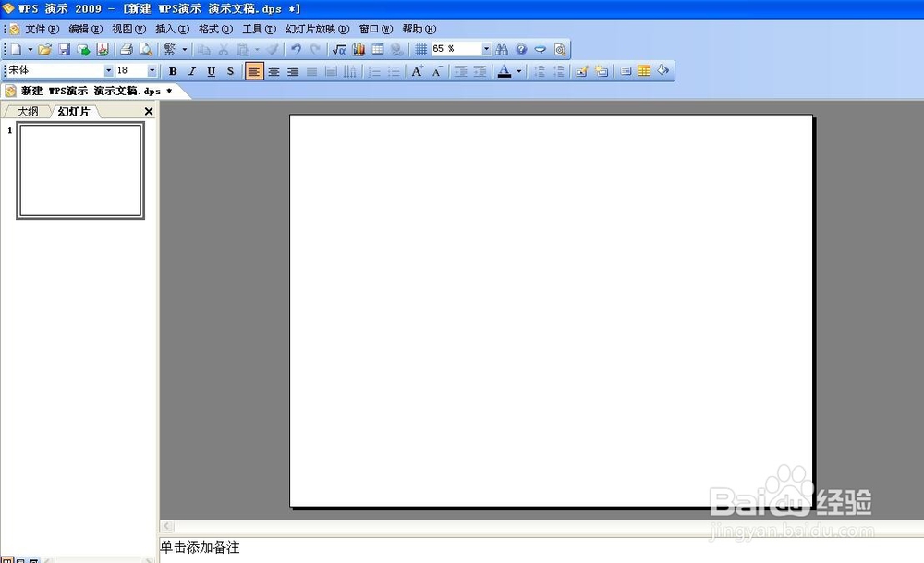Toggle underline formatting

(x=211, y=71)
